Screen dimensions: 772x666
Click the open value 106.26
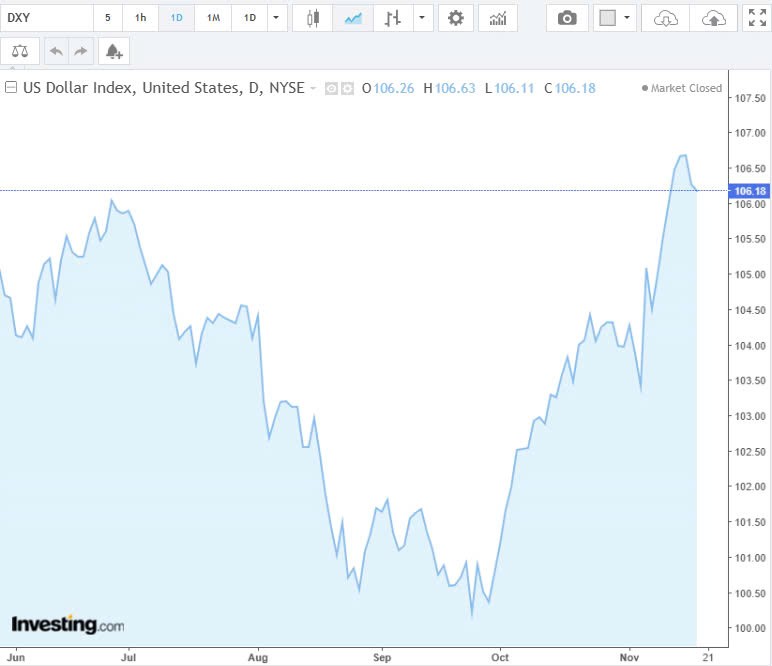394,89
